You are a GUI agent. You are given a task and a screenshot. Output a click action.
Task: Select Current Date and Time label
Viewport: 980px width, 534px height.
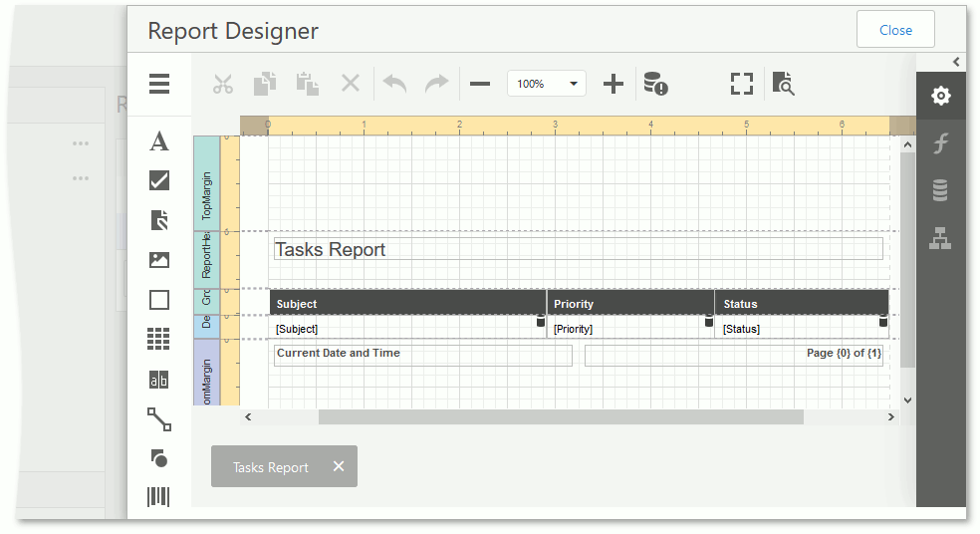423,355
